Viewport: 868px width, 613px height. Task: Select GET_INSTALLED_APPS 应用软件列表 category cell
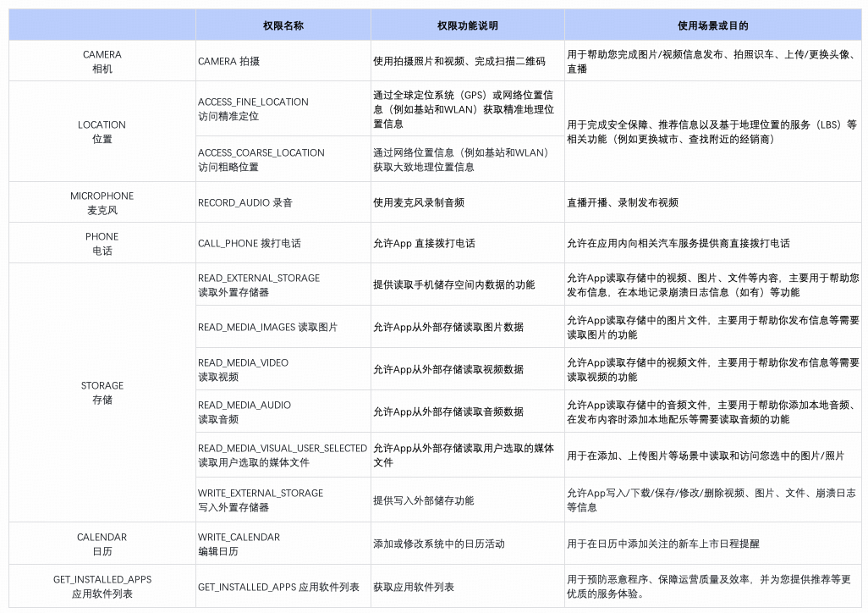click(102, 587)
